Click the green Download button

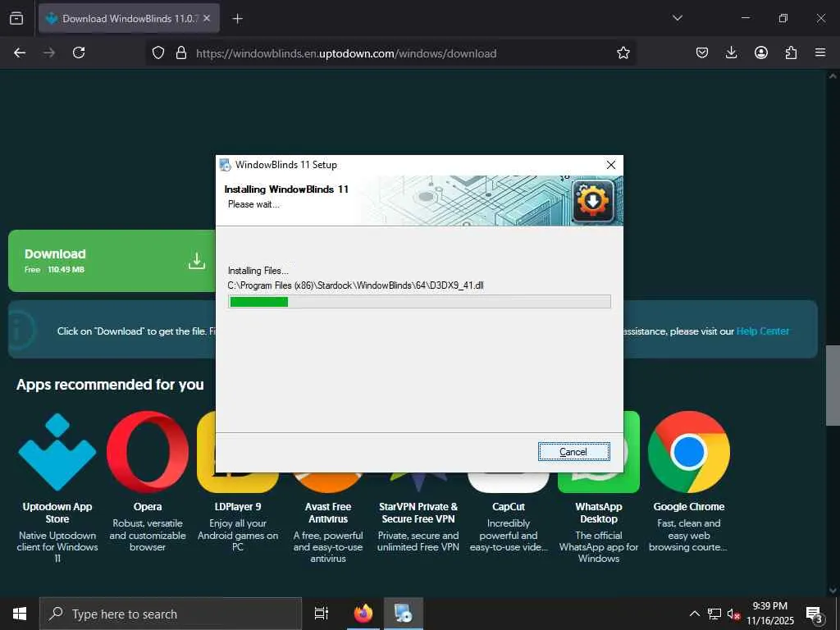click(112, 261)
